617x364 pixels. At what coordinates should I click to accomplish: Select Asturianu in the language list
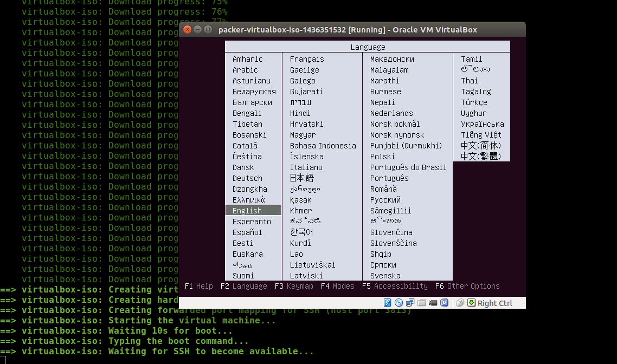252,81
